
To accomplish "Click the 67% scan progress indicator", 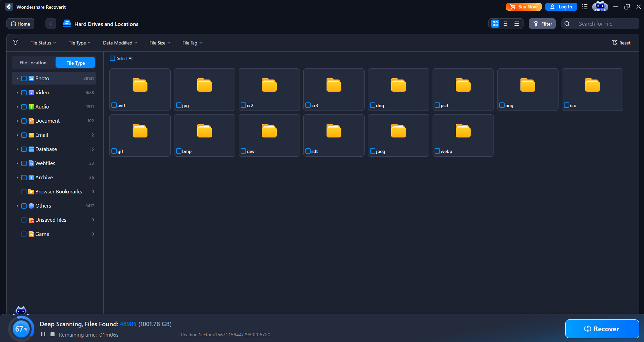I will coord(21,329).
